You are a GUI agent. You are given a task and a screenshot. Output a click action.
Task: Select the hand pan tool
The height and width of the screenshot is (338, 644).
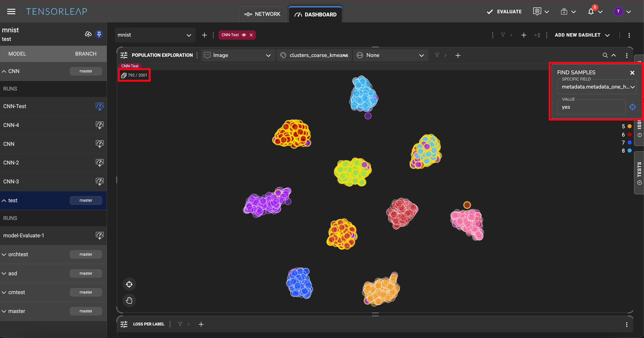click(129, 300)
